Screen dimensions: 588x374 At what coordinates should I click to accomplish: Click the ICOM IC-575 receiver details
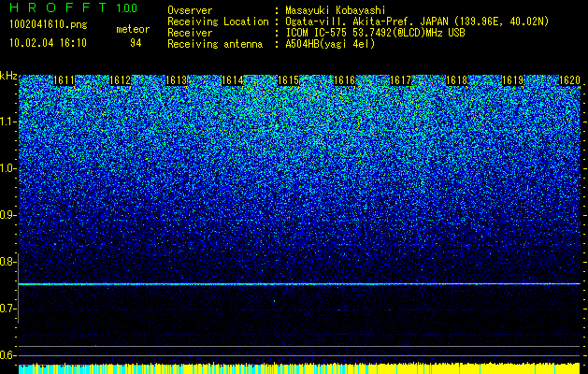coord(375,33)
